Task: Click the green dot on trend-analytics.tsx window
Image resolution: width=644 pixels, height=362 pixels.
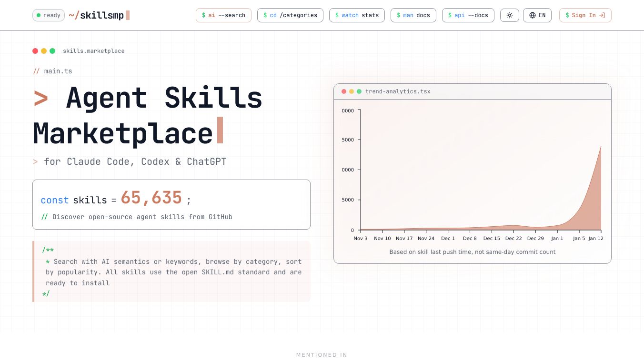Action: tap(359, 91)
